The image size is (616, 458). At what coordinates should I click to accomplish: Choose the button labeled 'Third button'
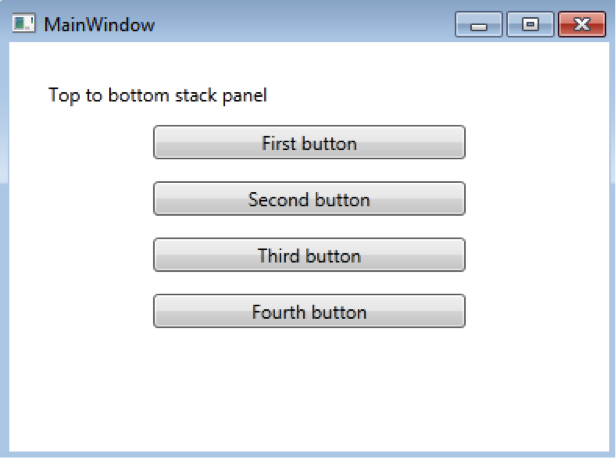click(309, 255)
